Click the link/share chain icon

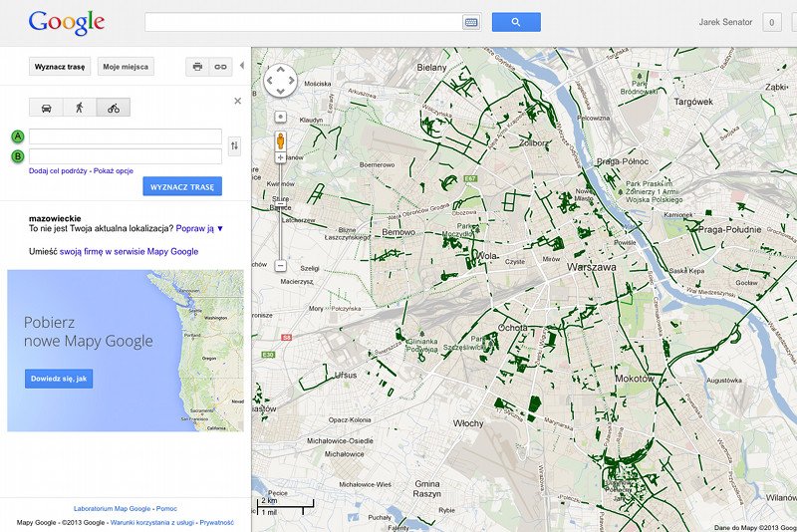221,67
